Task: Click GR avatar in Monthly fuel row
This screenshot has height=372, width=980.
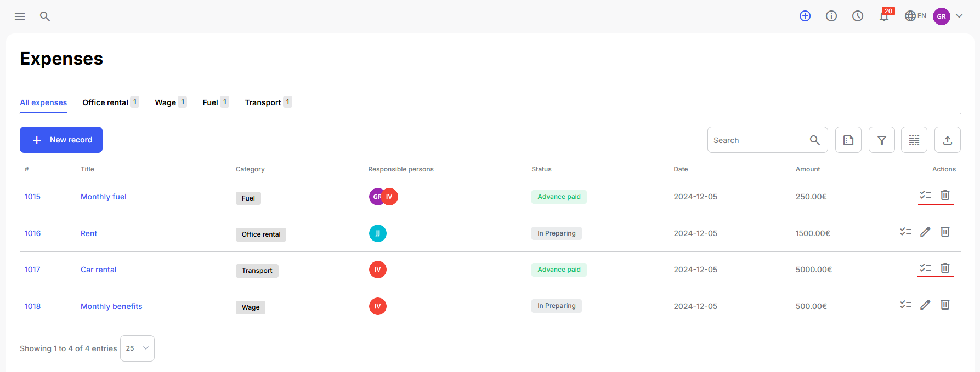Action: (x=375, y=197)
